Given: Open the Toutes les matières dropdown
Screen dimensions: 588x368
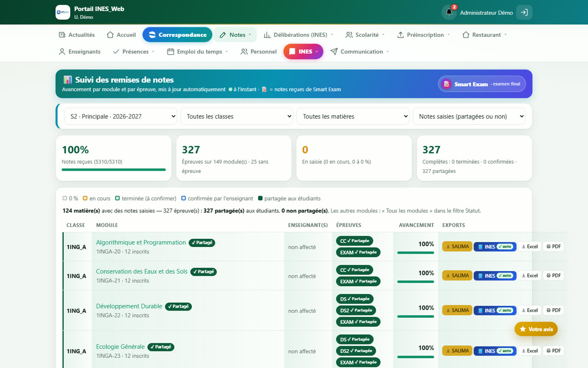Looking at the screenshot, I should [x=353, y=116].
